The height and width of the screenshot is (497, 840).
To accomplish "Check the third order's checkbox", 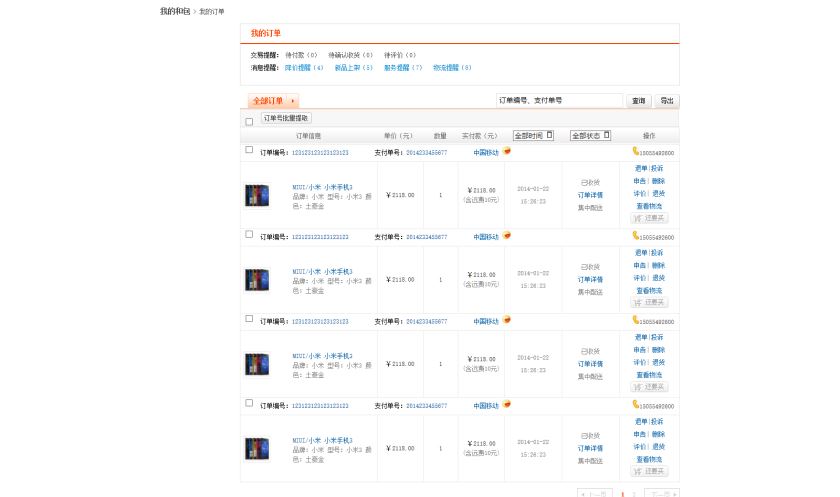I will 249,318.
